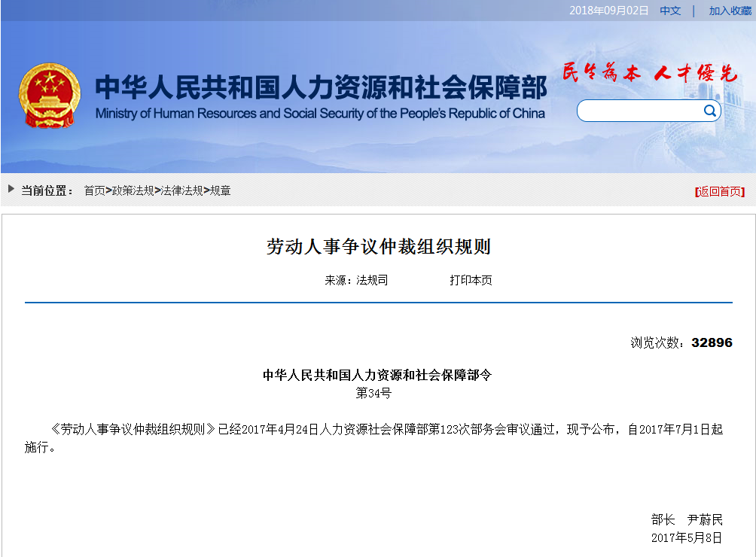756x557 pixels.
Task: Open 规章 breadcrumb link
Action: tap(221, 190)
